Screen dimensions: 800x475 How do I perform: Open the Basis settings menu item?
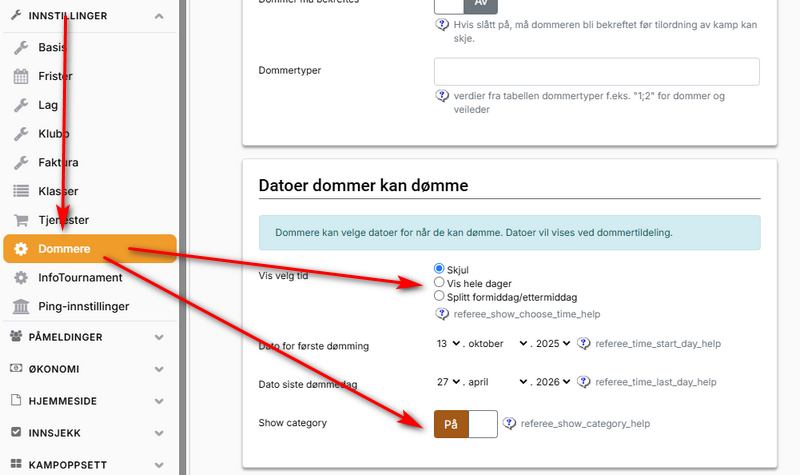[x=90, y=47]
